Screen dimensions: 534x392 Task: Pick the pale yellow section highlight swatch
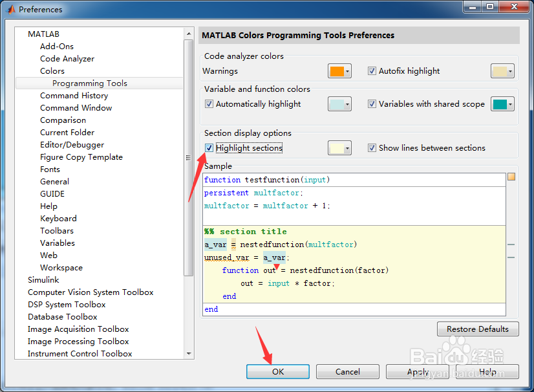pyautogui.click(x=337, y=148)
